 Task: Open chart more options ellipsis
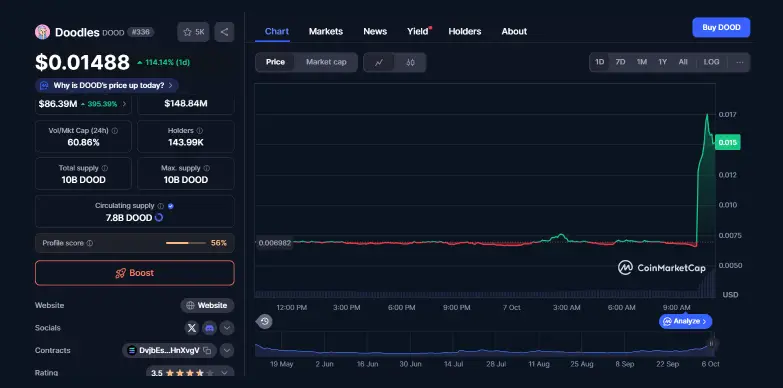740,62
